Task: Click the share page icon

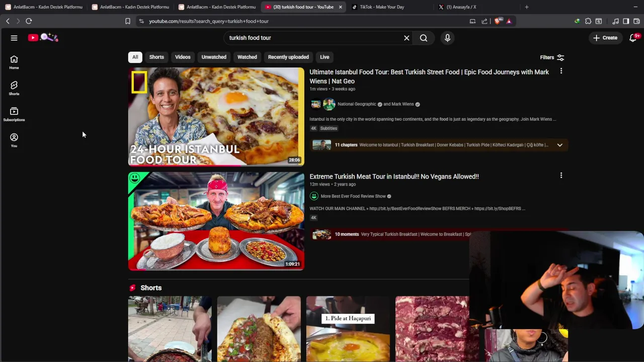Action: [x=484, y=21]
